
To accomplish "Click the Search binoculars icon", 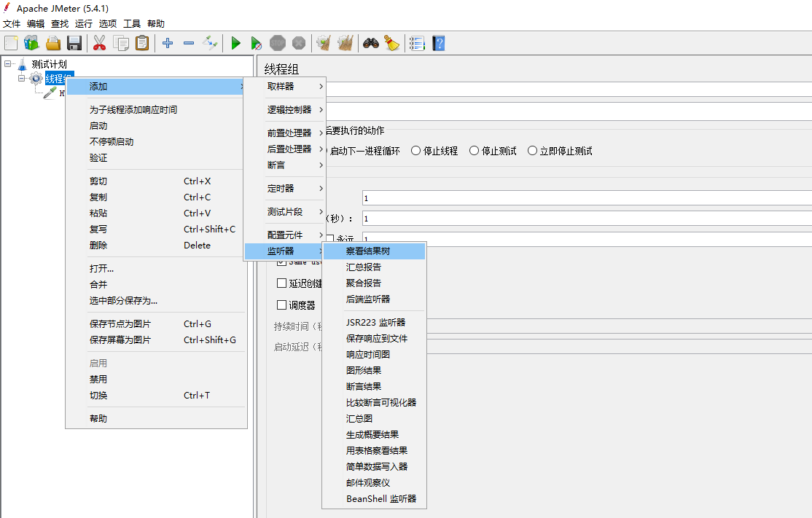I will (371, 43).
